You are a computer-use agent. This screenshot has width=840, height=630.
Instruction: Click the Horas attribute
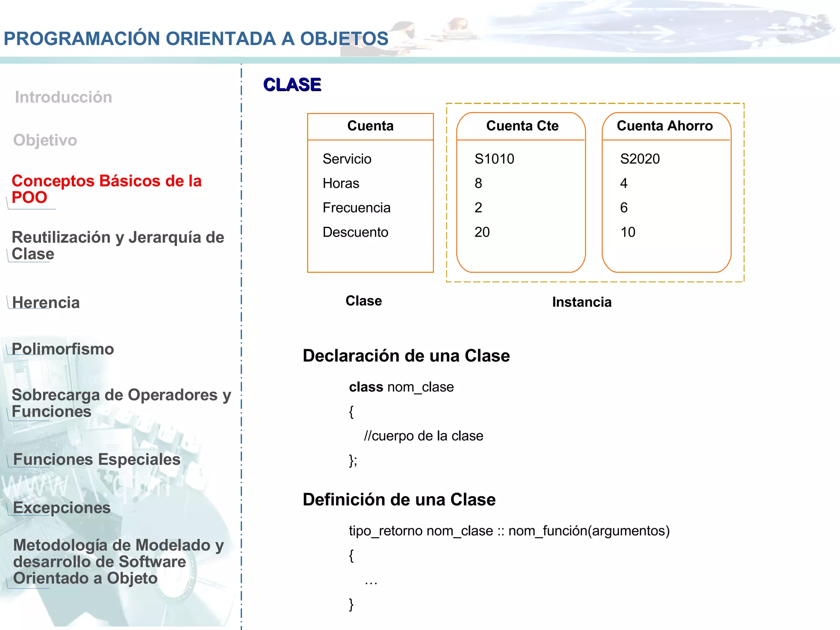(341, 183)
